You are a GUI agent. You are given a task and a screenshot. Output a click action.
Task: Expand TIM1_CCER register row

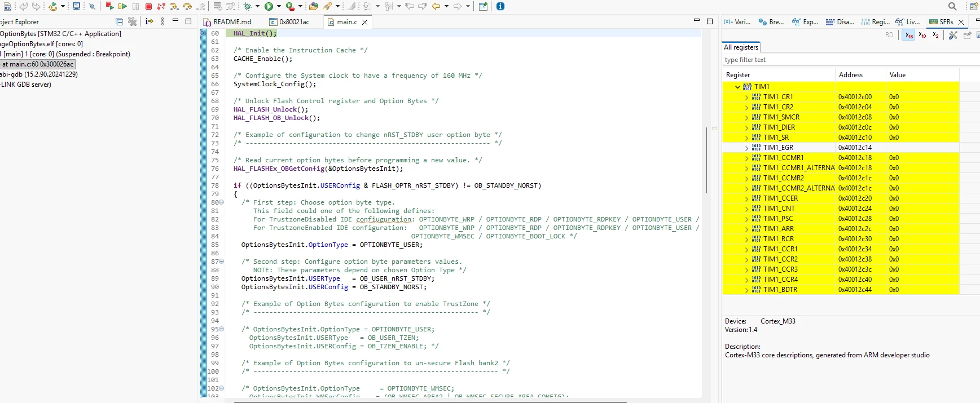click(x=747, y=198)
